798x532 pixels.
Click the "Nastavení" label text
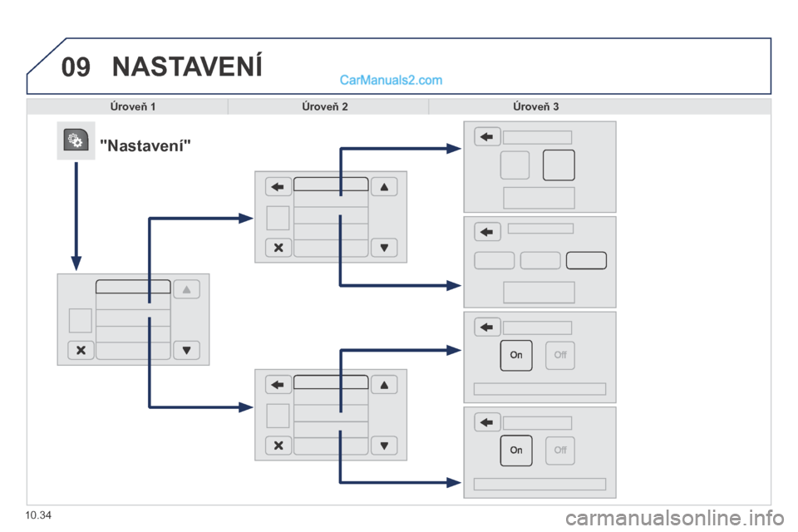145,146
